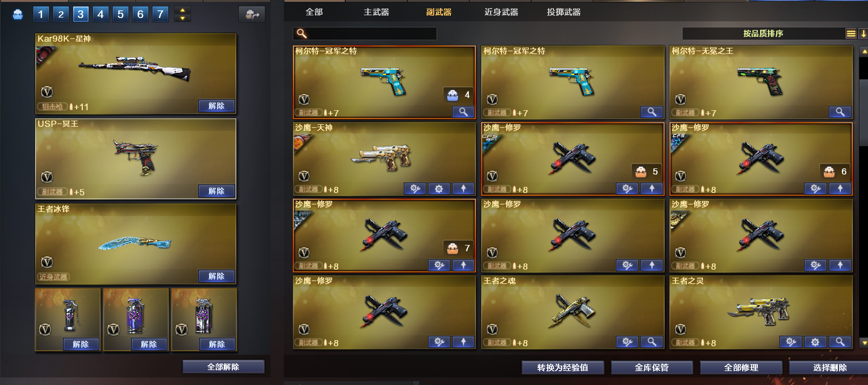Image resolution: width=868 pixels, height=385 pixels.
Task: Click the blue backpack icon beside bag numbers
Action: pyautogui.click(x=18, y=15)
